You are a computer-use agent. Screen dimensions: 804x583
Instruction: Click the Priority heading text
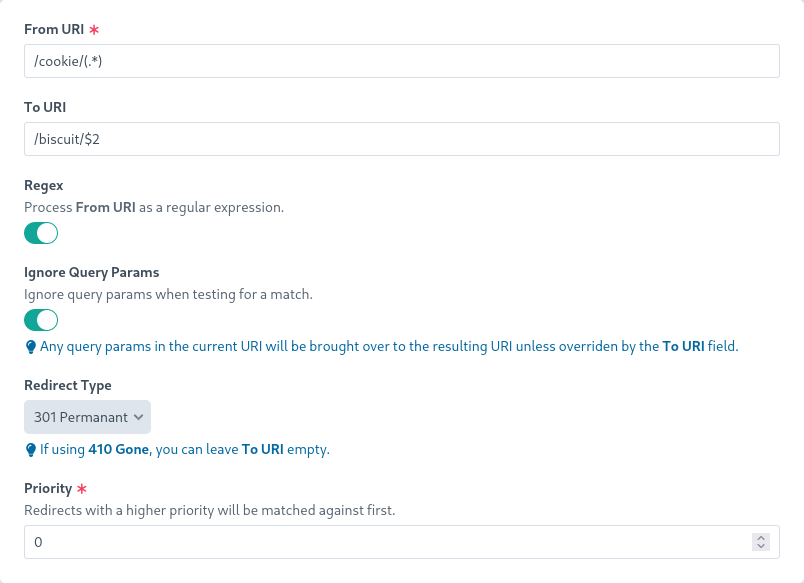48,489
